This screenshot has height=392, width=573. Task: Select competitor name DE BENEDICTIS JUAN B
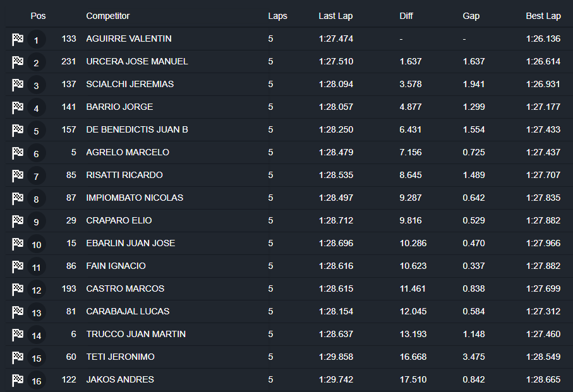[137, 129]
